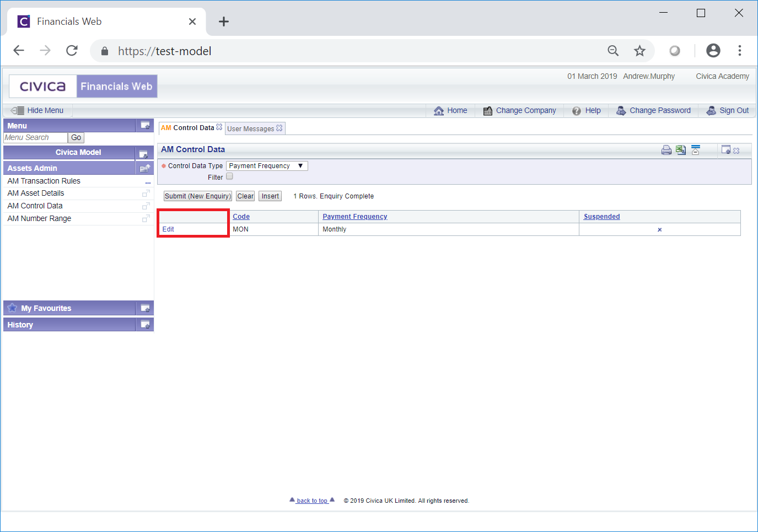Click the Civica Model expand icon
The width and height of the screenshot is (758, 532).
143,154
